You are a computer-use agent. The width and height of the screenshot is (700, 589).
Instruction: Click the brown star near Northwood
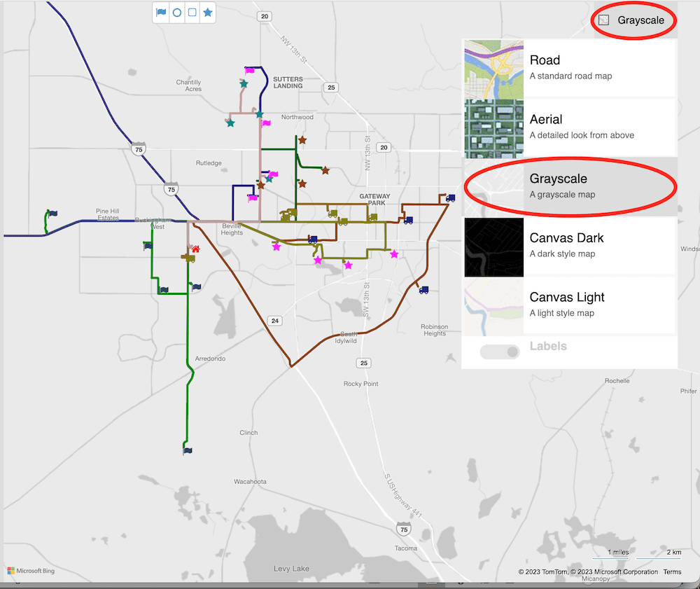tap(302, 140)
